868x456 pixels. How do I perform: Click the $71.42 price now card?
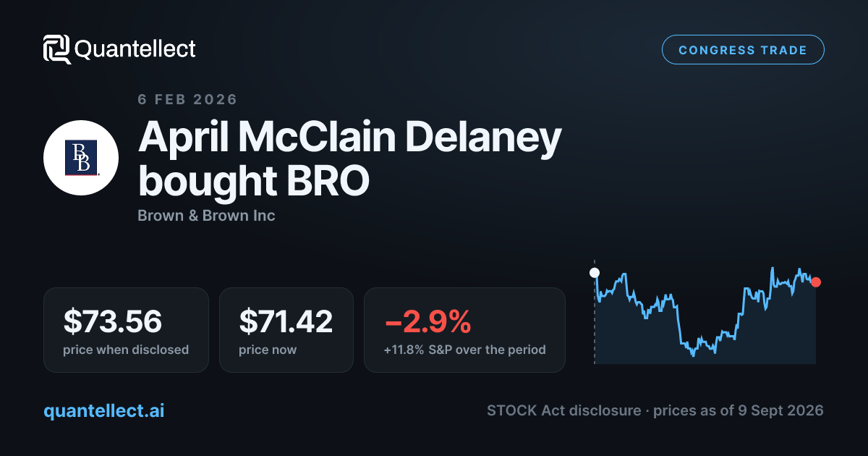286,330
